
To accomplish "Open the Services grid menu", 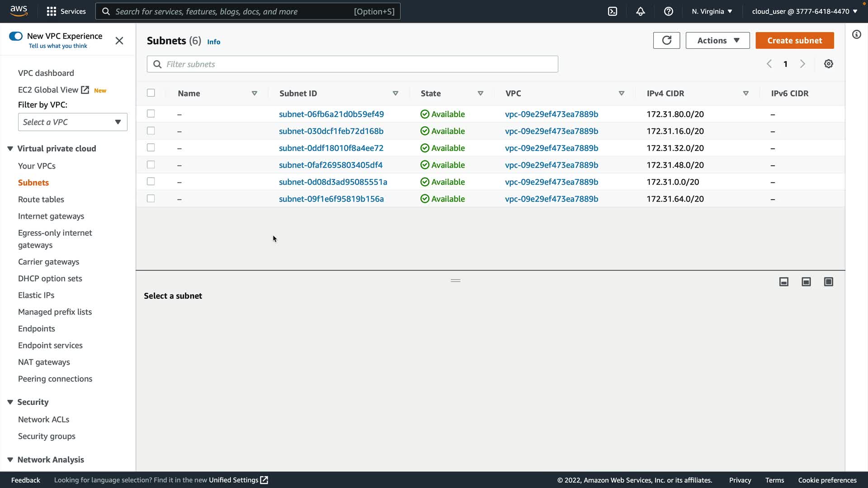I will coord(52,11).
